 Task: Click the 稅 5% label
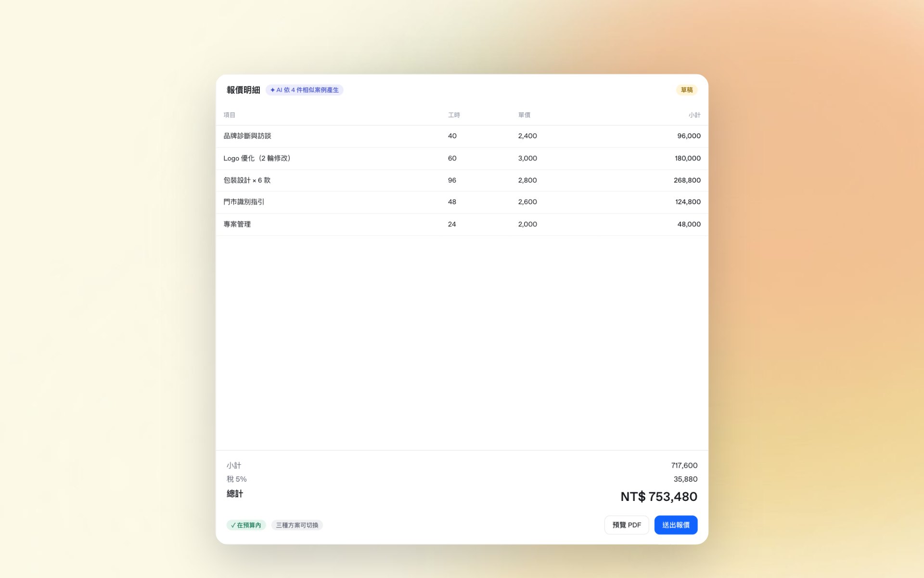[x=237, y=479]
